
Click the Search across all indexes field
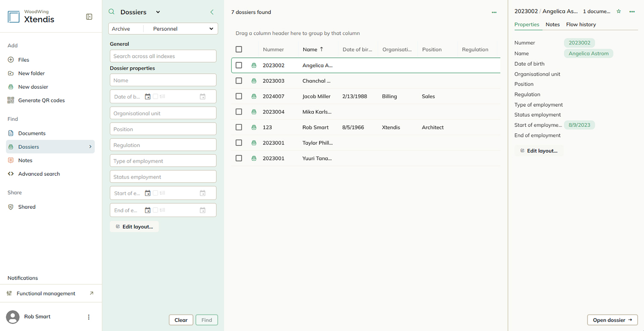coord(163,56)
